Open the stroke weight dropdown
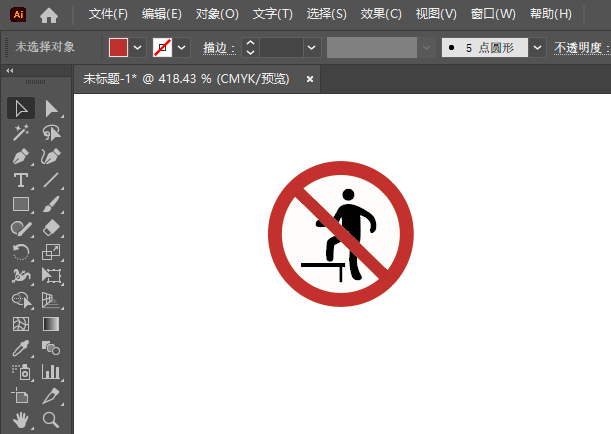 pos(312,48)
